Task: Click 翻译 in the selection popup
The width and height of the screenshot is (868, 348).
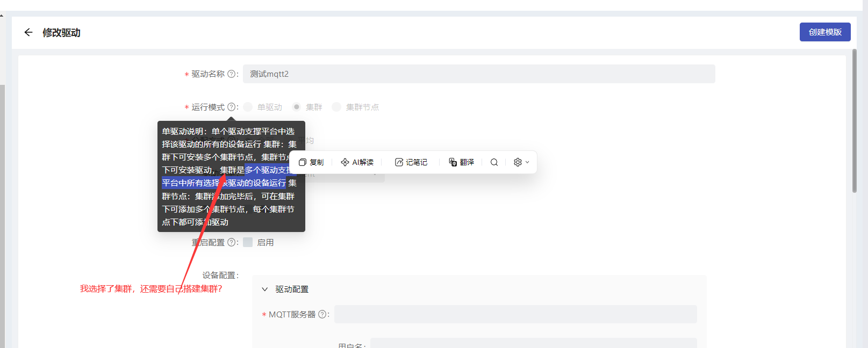Action: pos(461,162)
